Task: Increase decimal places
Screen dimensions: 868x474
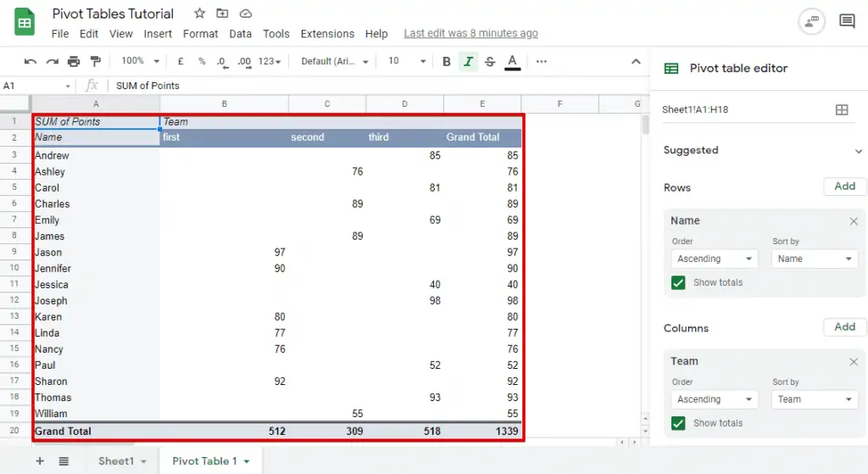Action: (244, 62)
